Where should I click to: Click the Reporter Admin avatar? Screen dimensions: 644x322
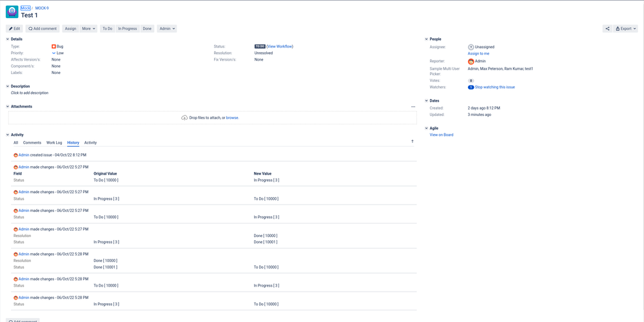tap(471, 61)
